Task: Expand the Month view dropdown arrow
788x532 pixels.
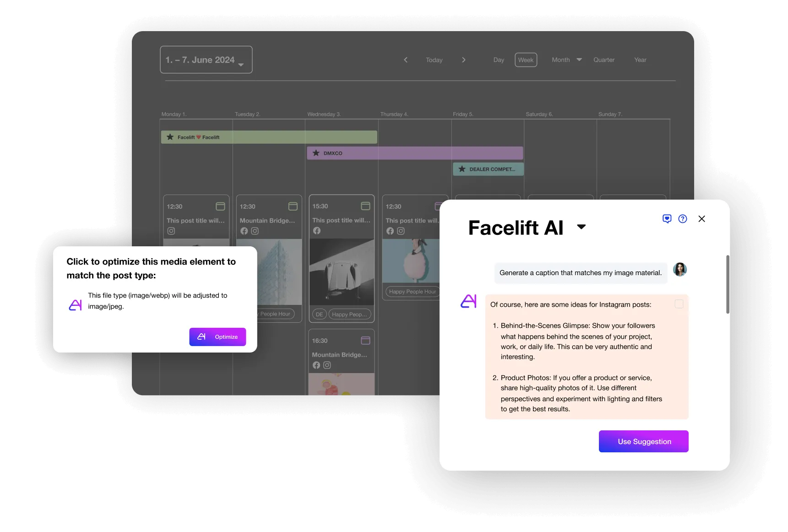Action: pos(579,60)
